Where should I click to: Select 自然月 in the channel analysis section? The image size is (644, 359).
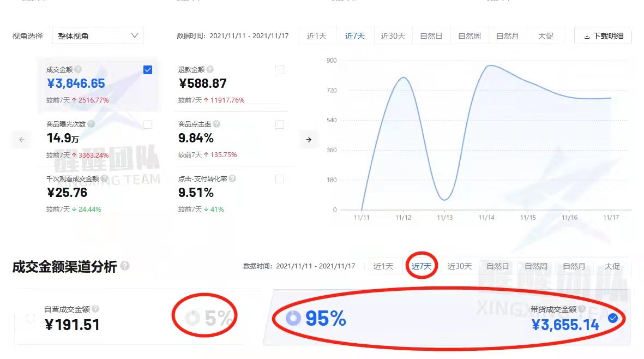coord(574,266)
